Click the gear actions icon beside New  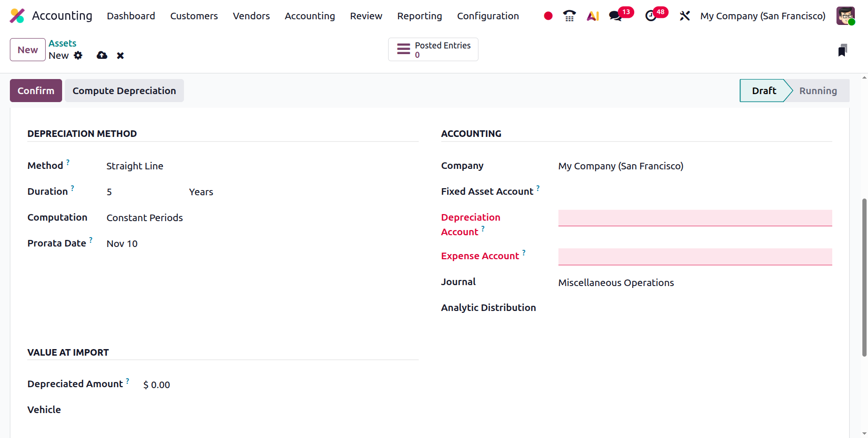click(x=78, y=56)
